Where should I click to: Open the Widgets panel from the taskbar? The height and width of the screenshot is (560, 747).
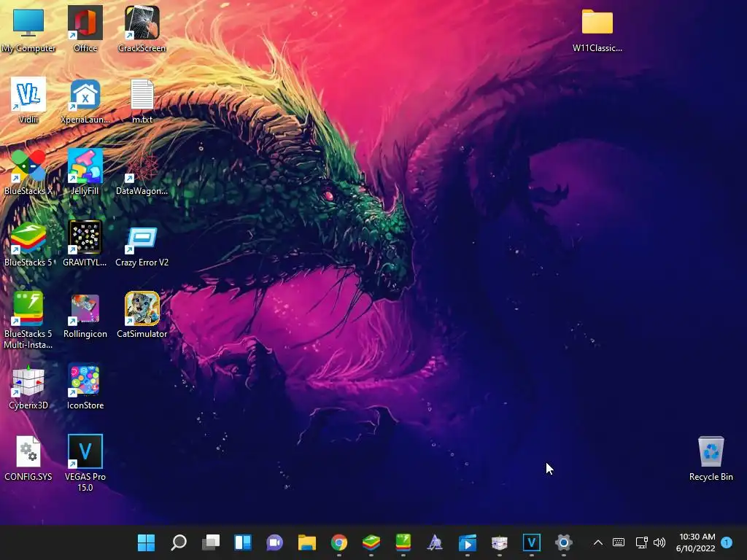click(x=242, y=542)
